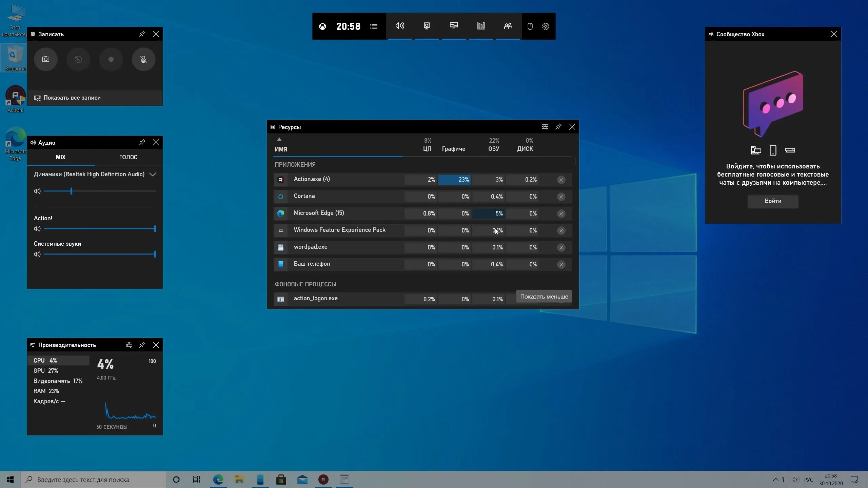
Task: End the Microsoft Edge process
Action: click(561, 214)
